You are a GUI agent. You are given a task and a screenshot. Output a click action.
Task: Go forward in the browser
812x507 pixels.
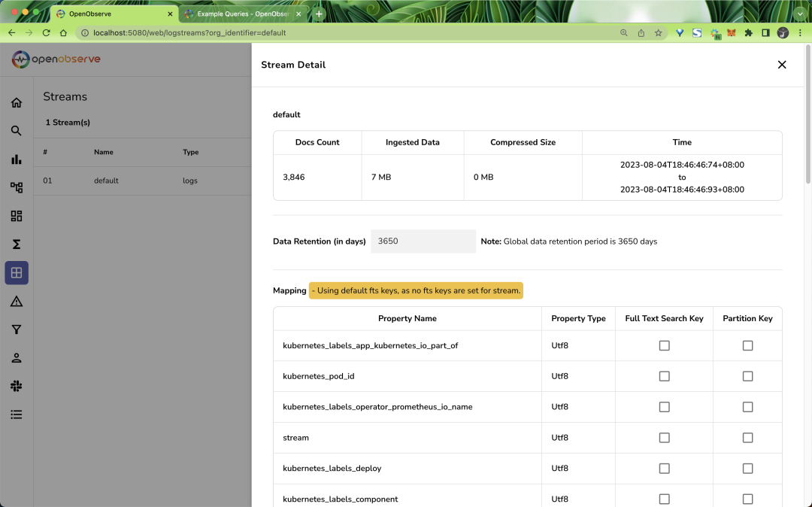(x=29, y=32)
